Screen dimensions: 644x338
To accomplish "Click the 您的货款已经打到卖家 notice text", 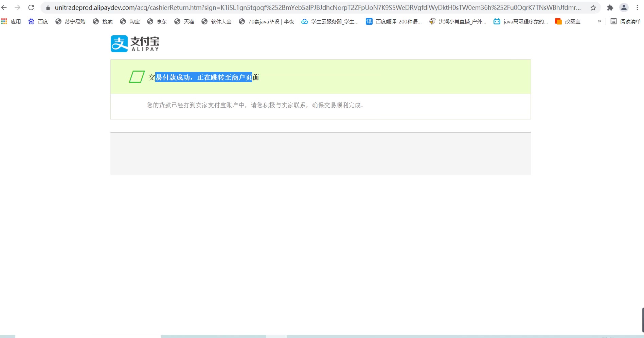I will 256,105.
